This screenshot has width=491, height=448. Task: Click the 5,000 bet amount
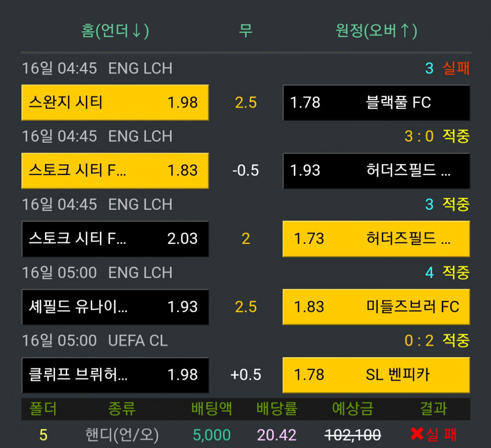pyautogui.click(x=211, y=435)
